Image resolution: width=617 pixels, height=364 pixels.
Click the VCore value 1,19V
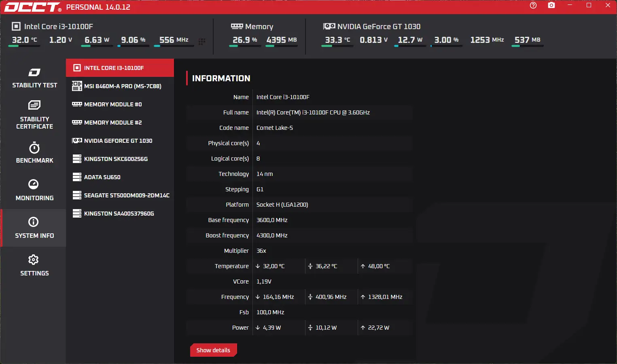tap(264, 281)
